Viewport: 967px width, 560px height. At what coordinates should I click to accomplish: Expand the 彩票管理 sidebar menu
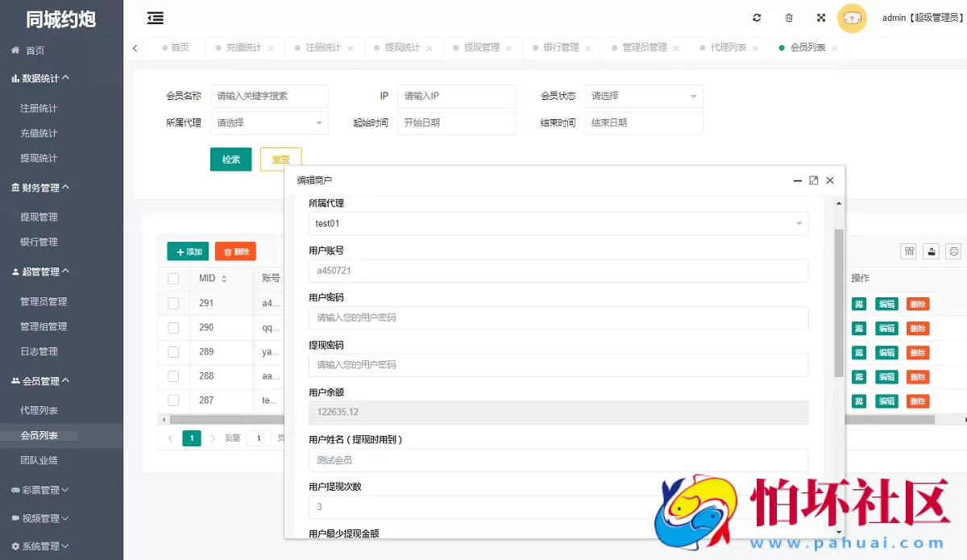pos(36,490)
